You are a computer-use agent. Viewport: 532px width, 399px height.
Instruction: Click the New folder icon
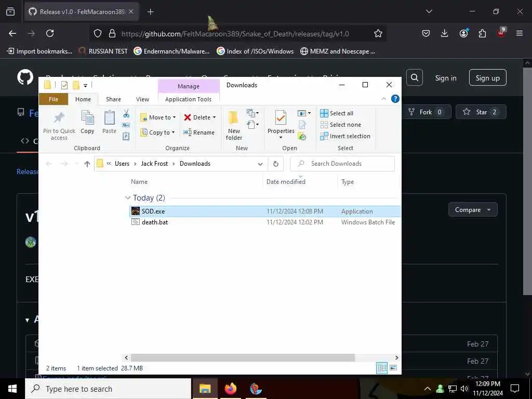233,118
